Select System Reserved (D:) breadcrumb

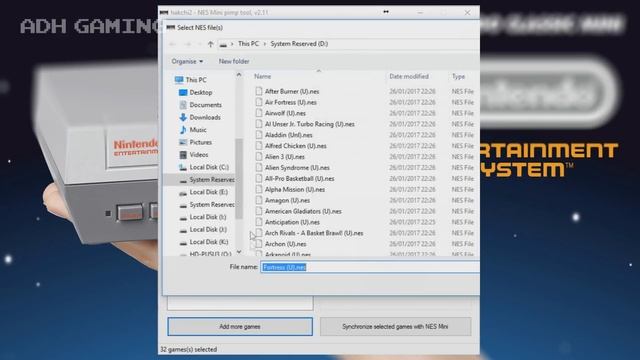tap(299, 44)
